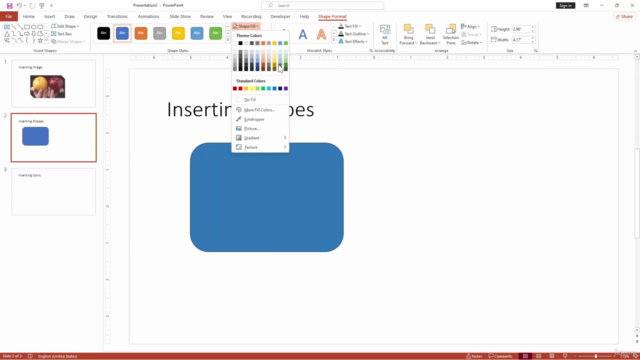Open the Text Fill dropdown
640x360 pixels.
(350, 26)
